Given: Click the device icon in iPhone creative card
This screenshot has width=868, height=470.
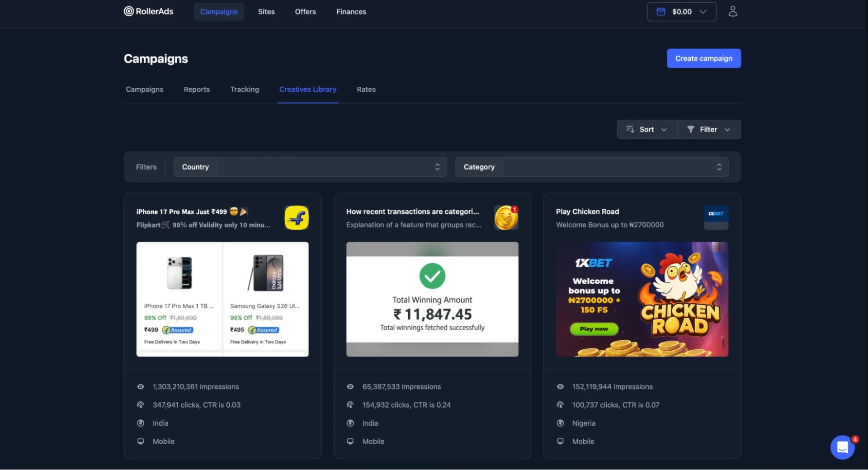Looking at the screenshot, I should pos(141,442).
